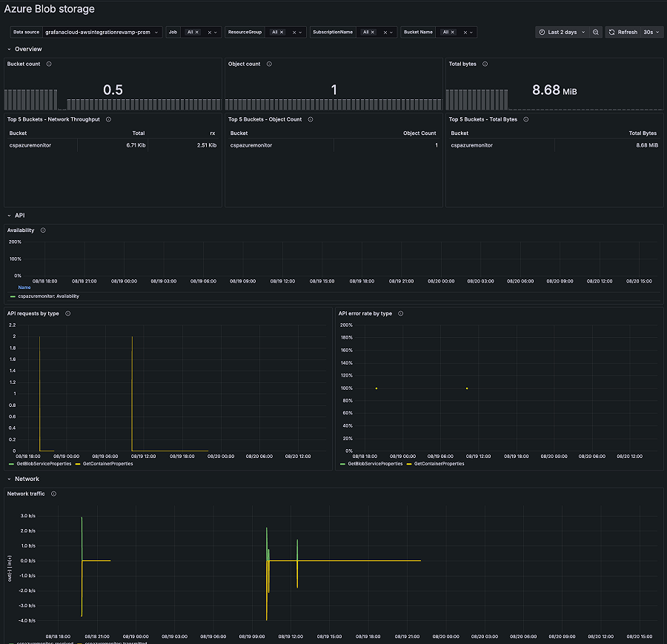Open the 30s refresh interval dropdown
This screenshot has height=644, width=667.
pyautogui.click(x=652, y=32)
